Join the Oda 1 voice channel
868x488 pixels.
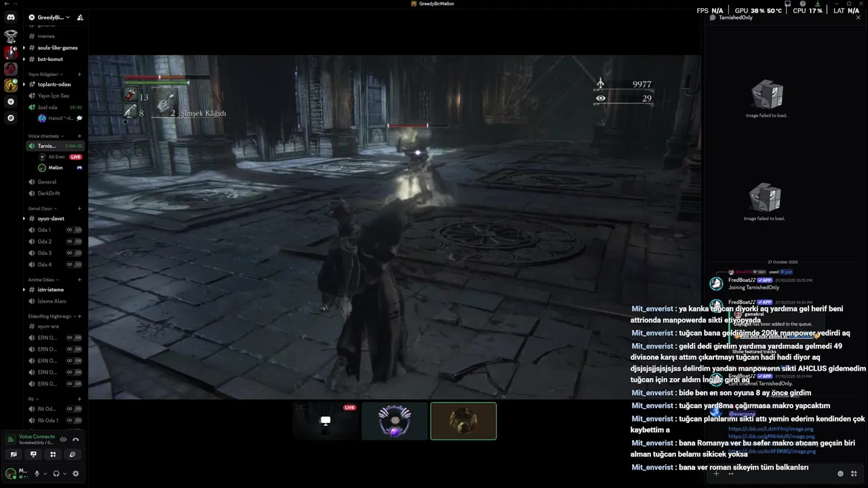pos(54,230)
